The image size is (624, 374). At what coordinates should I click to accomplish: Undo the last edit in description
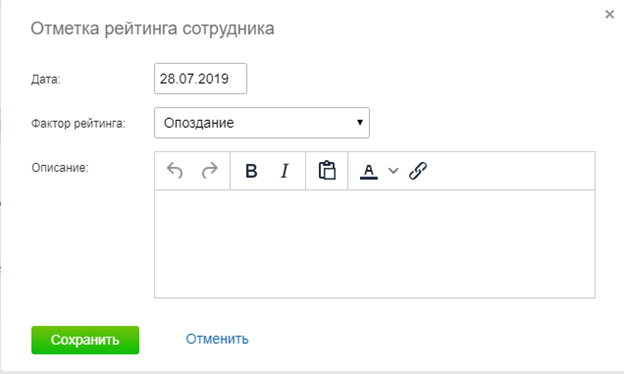click(175, 170)
